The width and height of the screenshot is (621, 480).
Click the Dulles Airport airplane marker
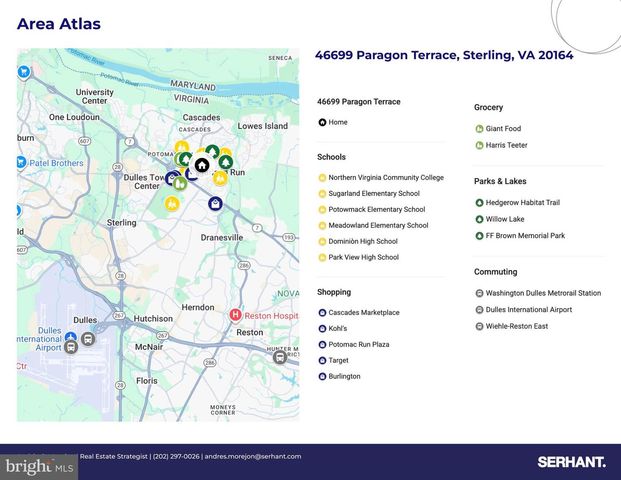(x=70, y=337)
